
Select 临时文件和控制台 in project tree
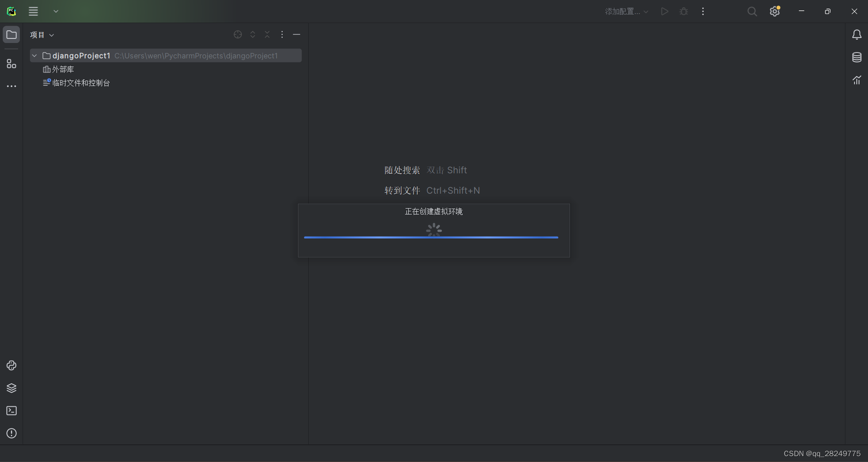tap(76, 83)
